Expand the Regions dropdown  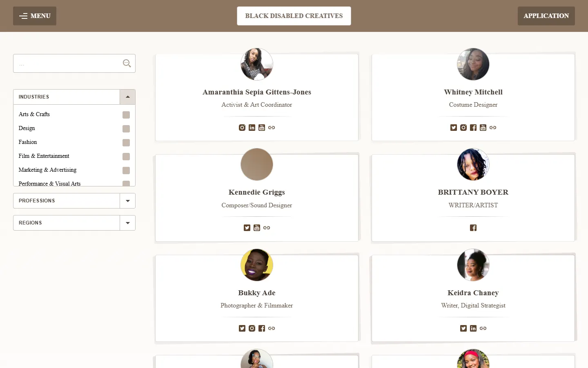[x=127, y=223]
